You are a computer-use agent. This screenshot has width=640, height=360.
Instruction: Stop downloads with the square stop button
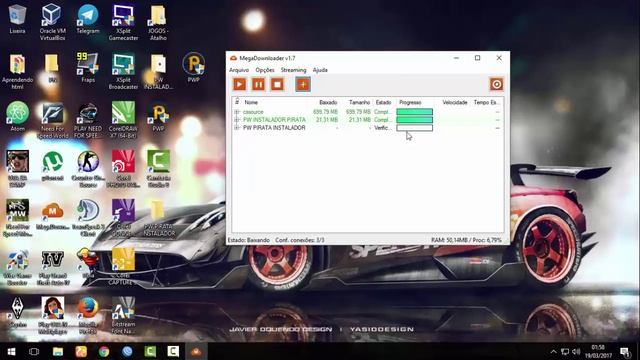[278, 84]
